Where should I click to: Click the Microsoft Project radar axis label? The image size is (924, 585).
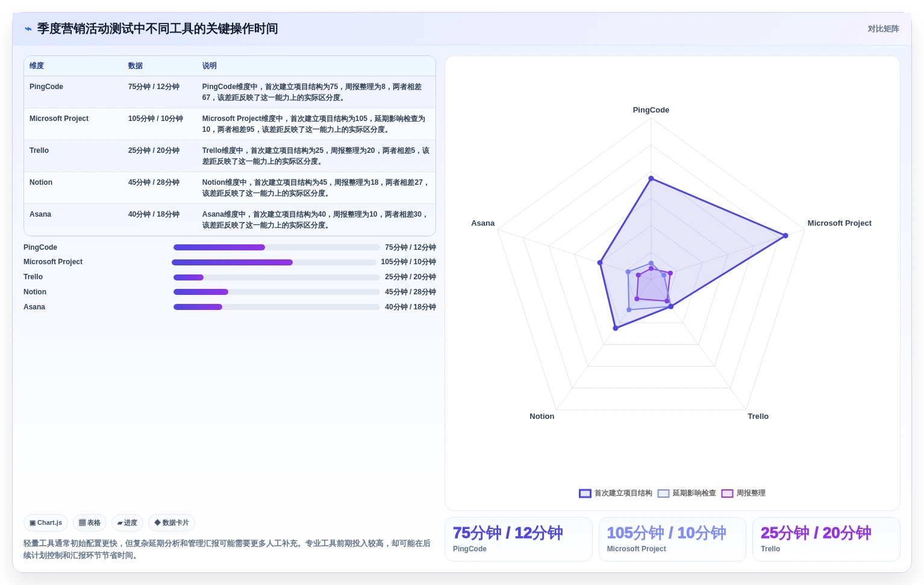pyautogui.click(x=840, y=223)
